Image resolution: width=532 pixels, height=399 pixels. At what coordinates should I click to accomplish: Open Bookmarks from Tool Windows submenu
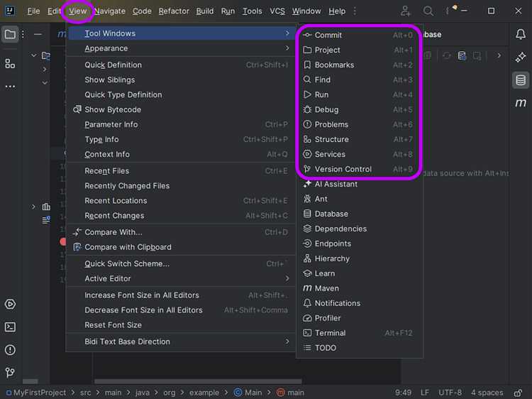click(359, 65)
